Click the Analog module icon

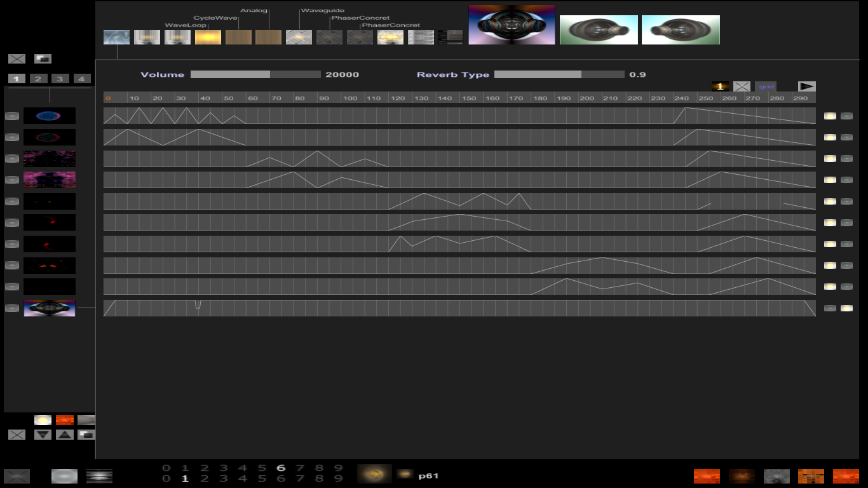tap(268, 37)
